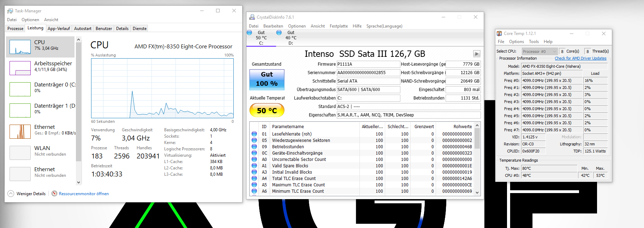Switch to the Prozesse tab
644x228 pixels.
(16, 29)
